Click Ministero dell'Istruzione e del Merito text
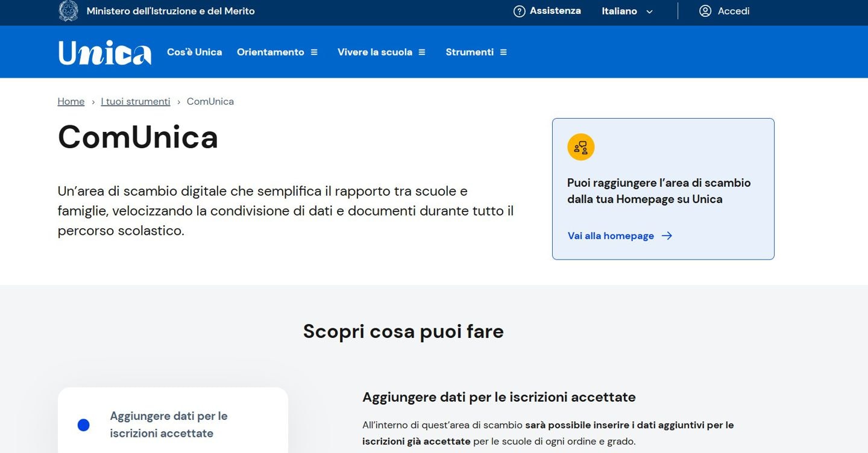The image size is (868, 453). tap(171, 11)
